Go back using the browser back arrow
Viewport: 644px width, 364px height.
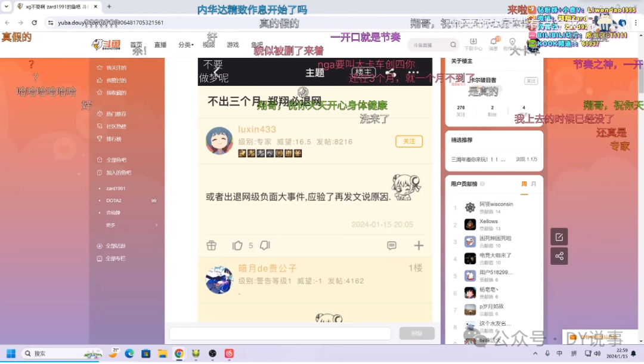tap(7, 23)
